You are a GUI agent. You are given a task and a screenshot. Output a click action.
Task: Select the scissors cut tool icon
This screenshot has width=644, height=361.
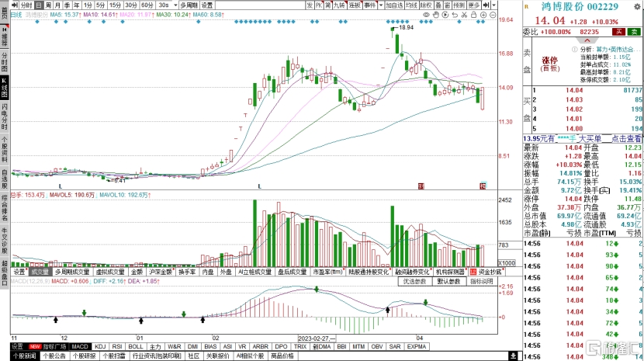(464, 15)
